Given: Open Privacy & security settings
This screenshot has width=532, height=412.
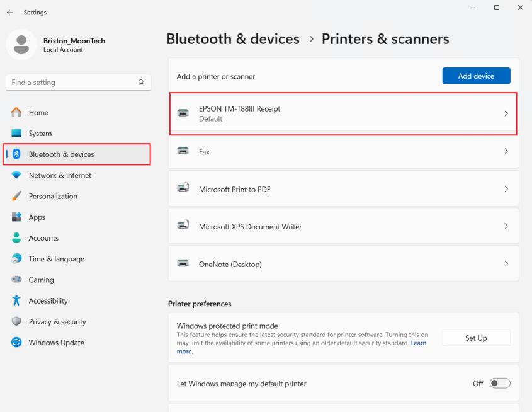Looking at the screenshot, I should click(77, 322).
